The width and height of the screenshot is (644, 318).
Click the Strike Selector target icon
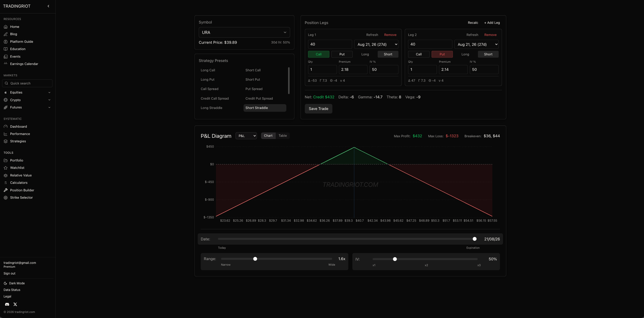(5, 197)
